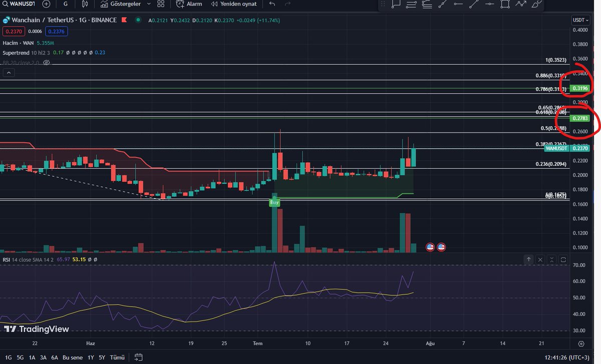Viewport: 601px width, 364px height.
Task: Open the candlestick chart type selector
Action: coord(85,4)
